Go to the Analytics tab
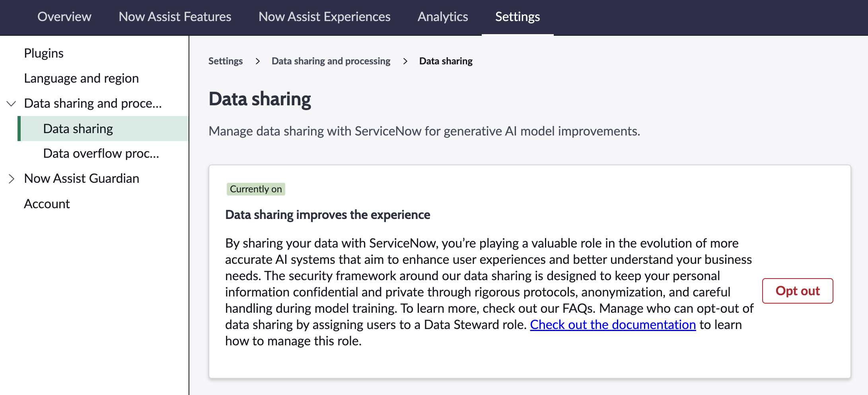Screen dimensions: 868x395 click(443, 17)
